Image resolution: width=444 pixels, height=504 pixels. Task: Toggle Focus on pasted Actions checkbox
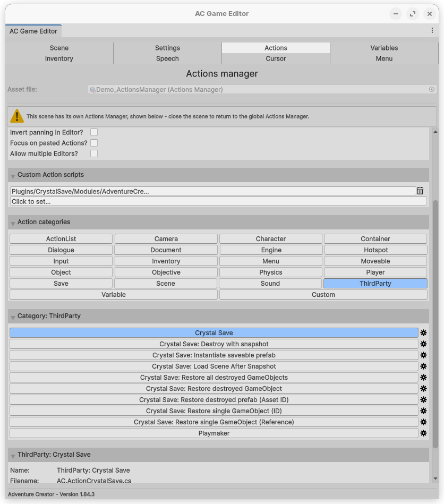(x=94, y=143)
